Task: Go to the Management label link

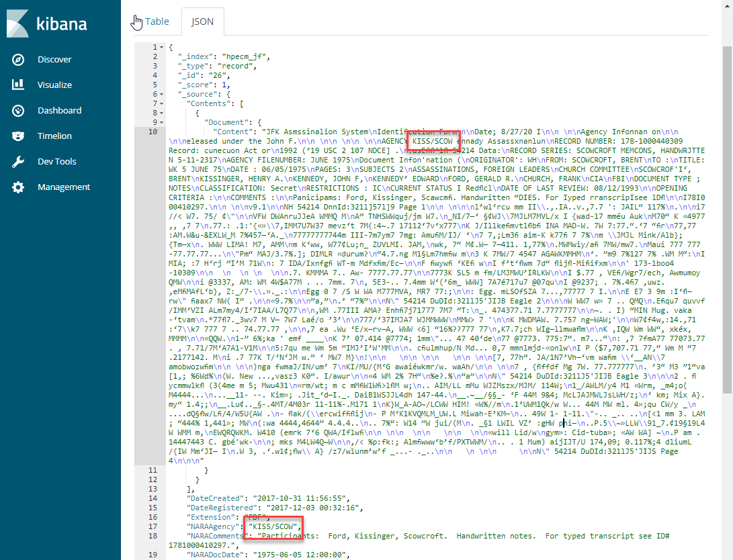Action: [64, 187]
